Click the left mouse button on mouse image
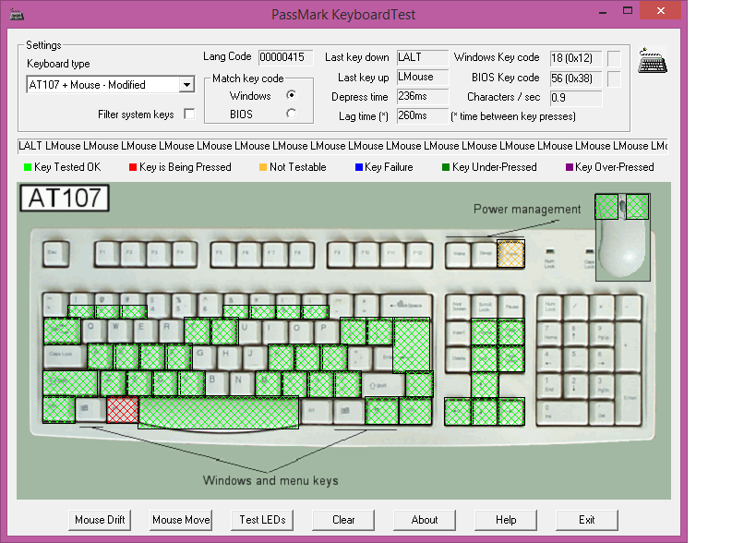756x543 pixels. click(606, 207)
